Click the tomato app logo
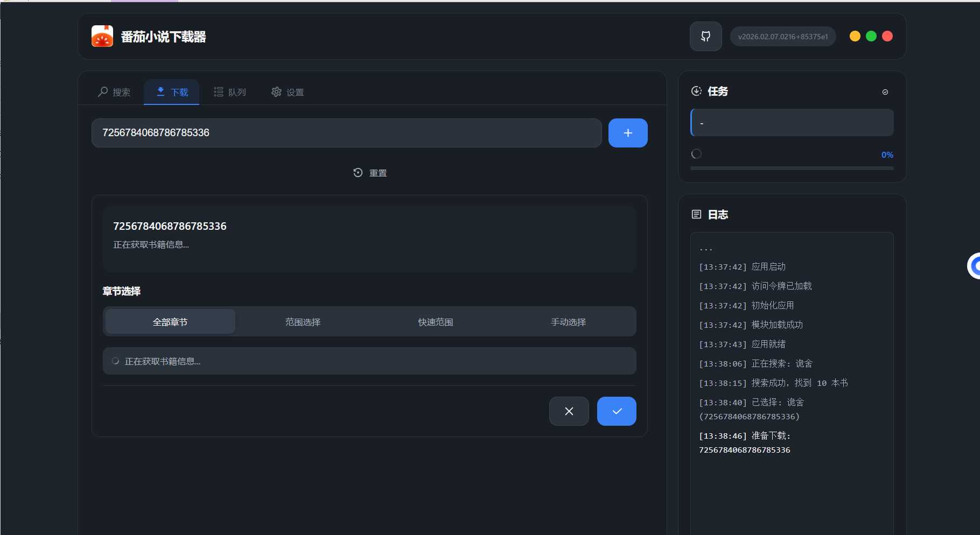Viewport: 980px width, 535px height. tap(102, 37)
